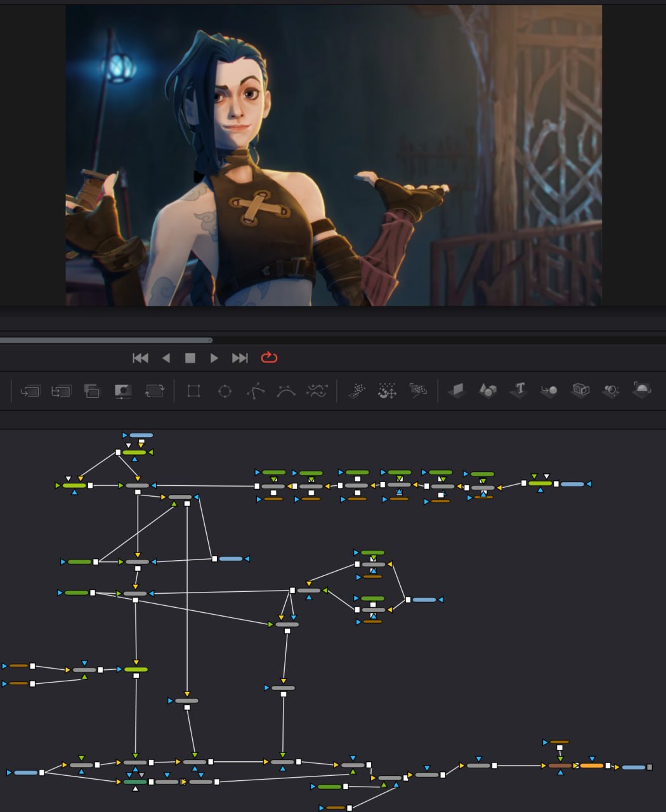This screenshot has height=812, width=666.
Task: Add a pMerge particle node
Action: [387, 391]
